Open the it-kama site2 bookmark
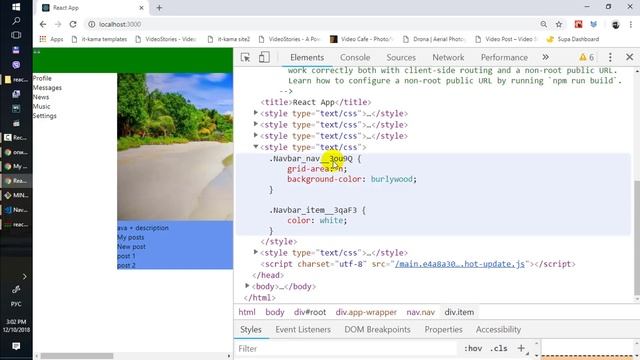 (229, 39)
